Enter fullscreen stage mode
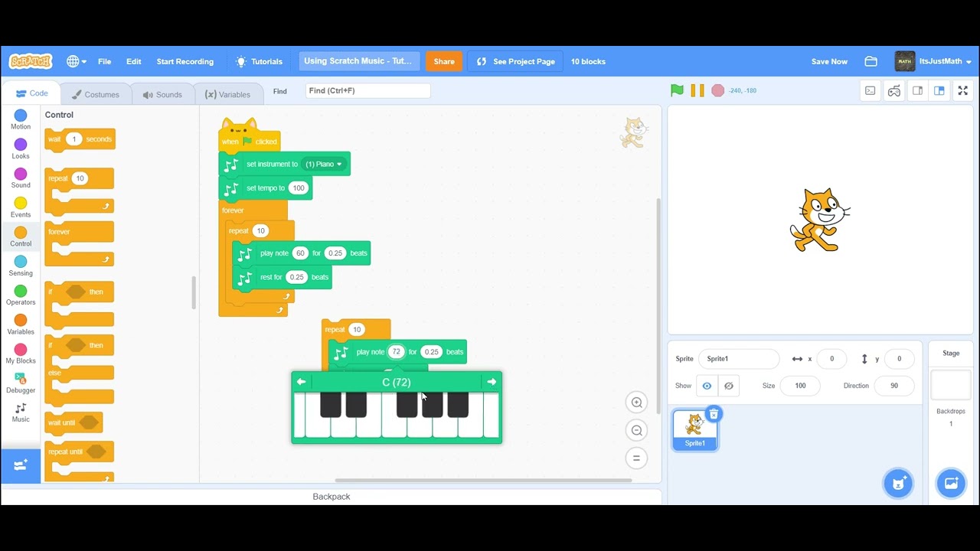This screenshot has width=980, height=551. [964, 90]
